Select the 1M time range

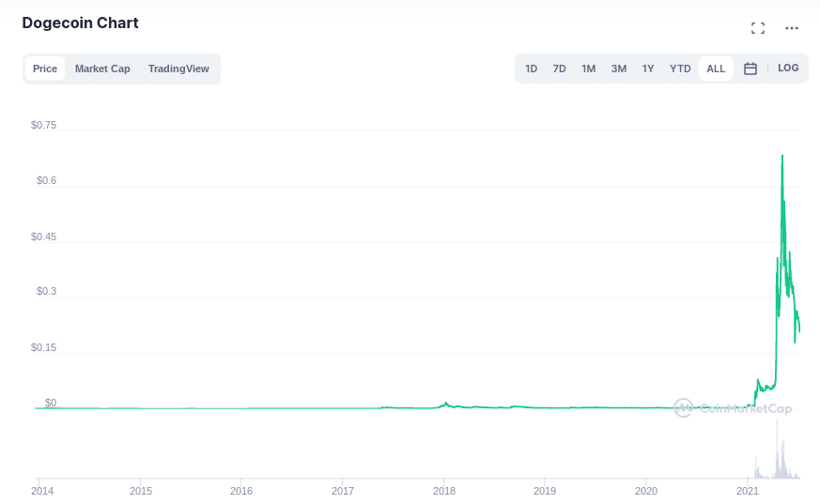(x=588, y=69)
